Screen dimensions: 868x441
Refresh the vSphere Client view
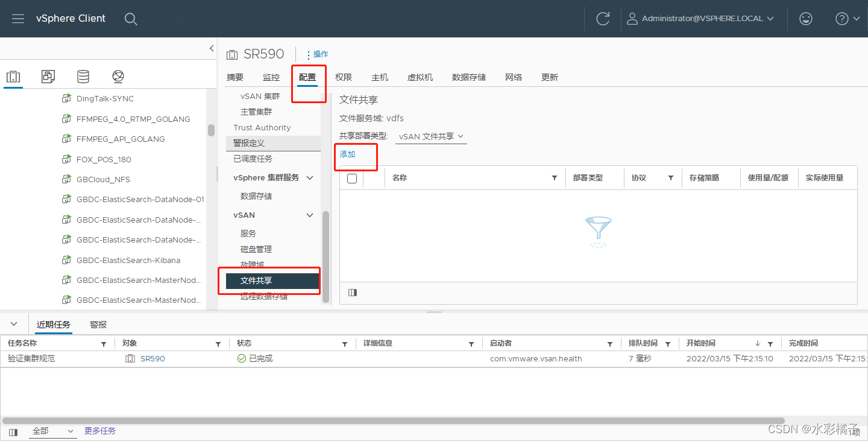coord(603,19)
